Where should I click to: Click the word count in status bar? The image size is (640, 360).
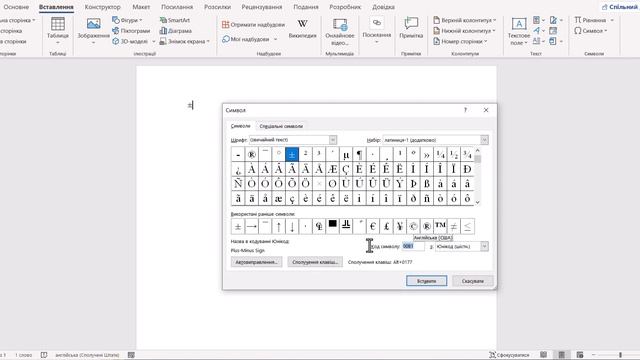coord(24,355)
